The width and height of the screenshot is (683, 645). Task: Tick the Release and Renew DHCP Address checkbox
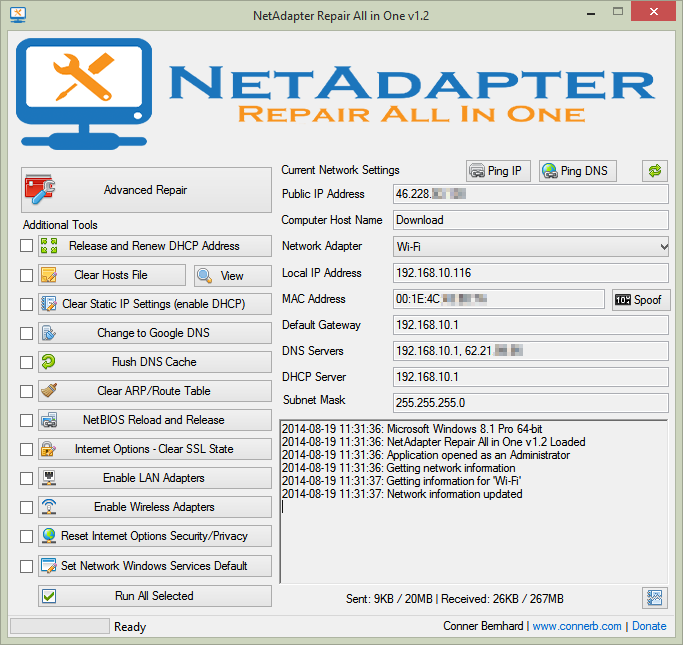click(27, 246)
